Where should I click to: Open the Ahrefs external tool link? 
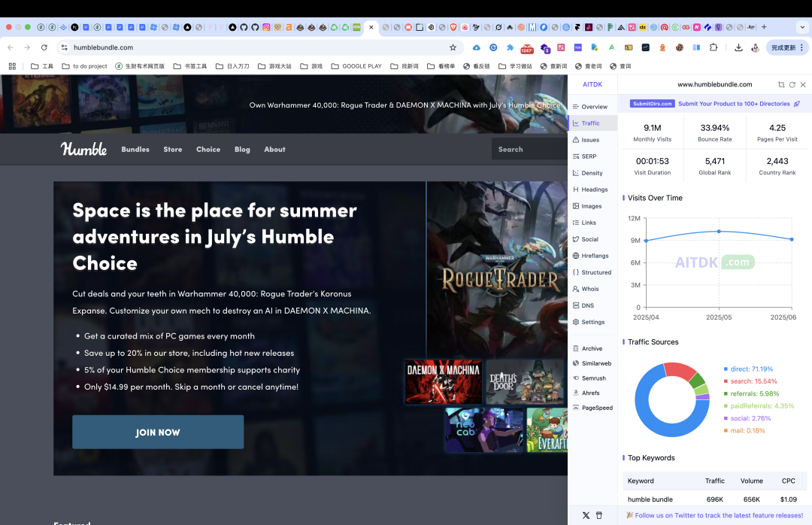pyautogui.click(x=586, y=393)
